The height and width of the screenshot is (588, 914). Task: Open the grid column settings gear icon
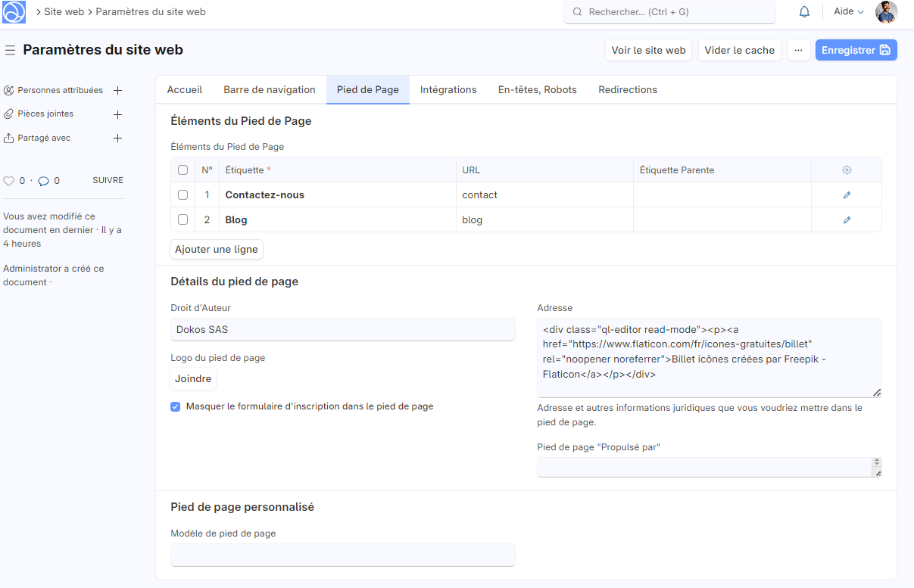(x=846, y=170)
